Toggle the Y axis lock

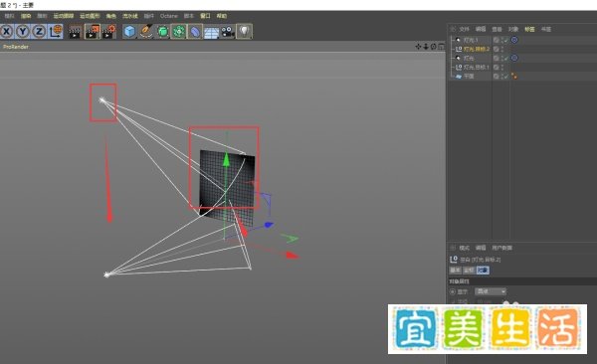(x=23, y=31)
